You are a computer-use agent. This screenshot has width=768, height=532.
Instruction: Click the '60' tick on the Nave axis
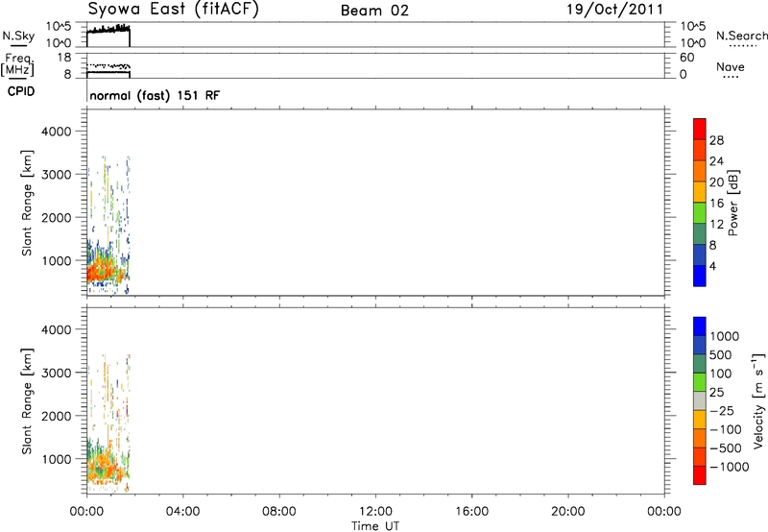coord(686,58)
